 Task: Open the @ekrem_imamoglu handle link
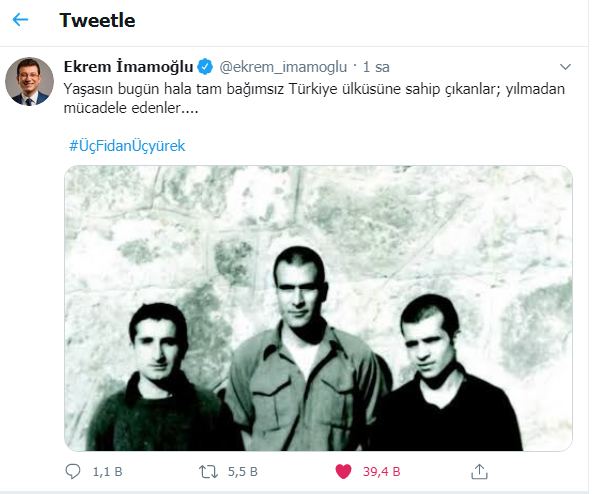[283, 67]
